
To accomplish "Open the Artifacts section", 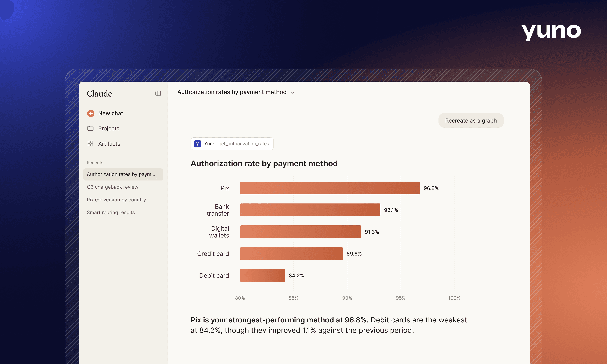I will 104,143.
